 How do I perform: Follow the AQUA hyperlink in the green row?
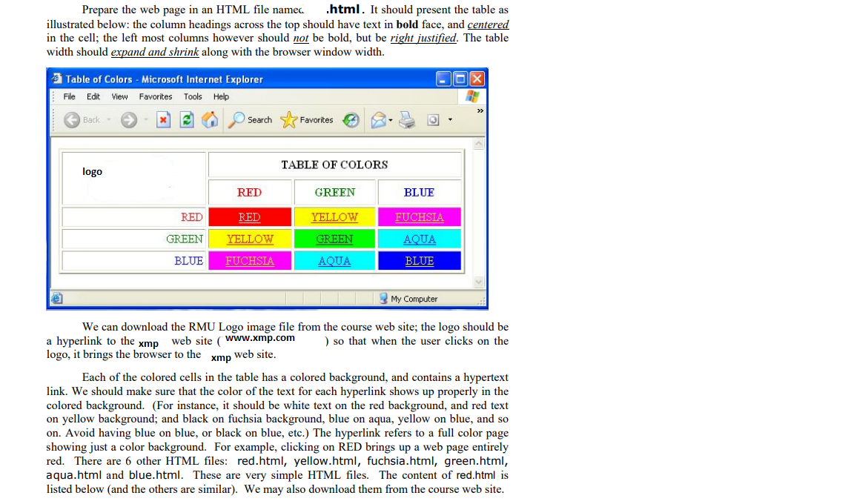[x=420, y=239]
